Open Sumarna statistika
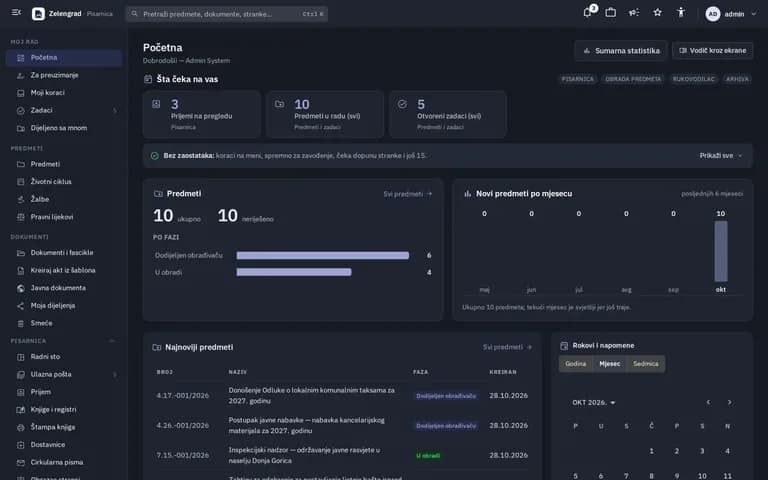The image size is (768, 480). pos(621,51)
